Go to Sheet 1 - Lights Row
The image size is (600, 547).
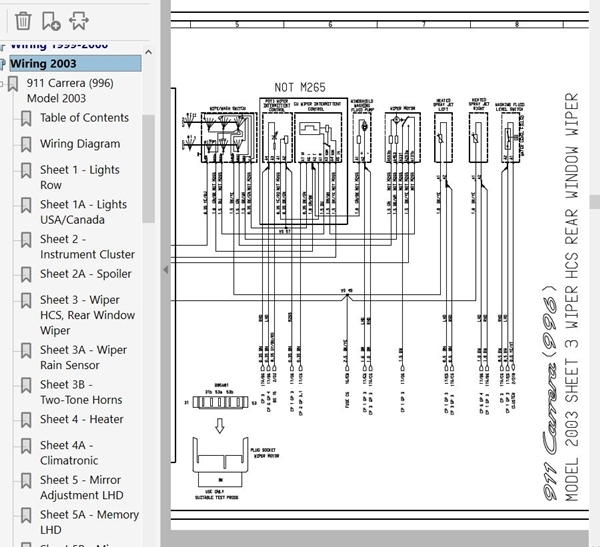point(80,177)
